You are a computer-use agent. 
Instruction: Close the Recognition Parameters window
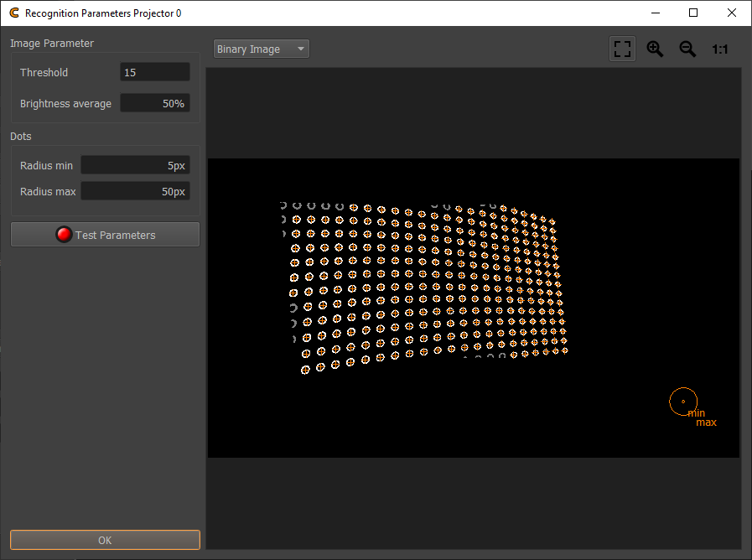732,13
